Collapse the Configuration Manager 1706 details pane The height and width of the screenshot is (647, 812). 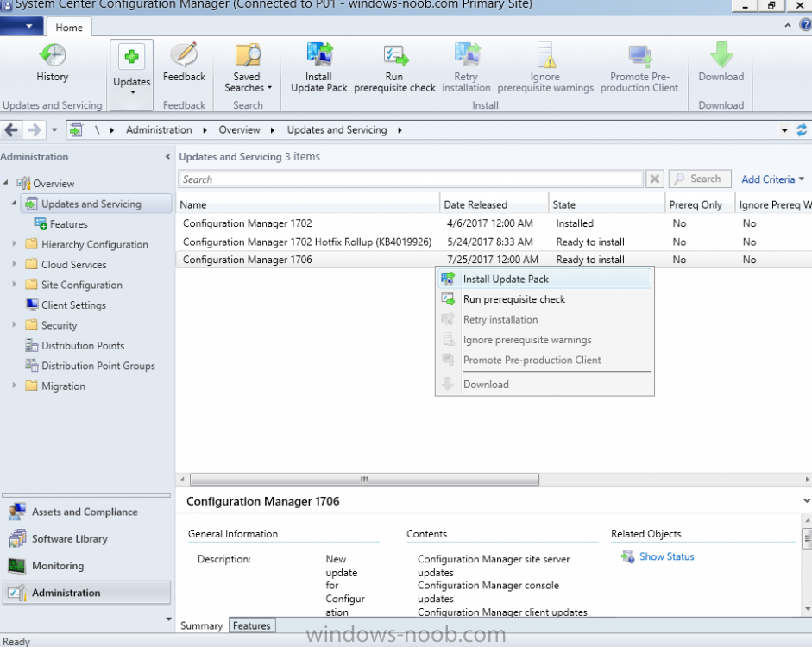[x=806, y=500]
